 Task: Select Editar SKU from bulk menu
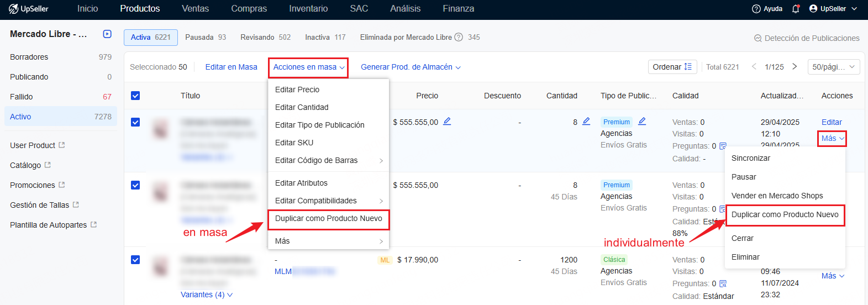pos(329,143)
